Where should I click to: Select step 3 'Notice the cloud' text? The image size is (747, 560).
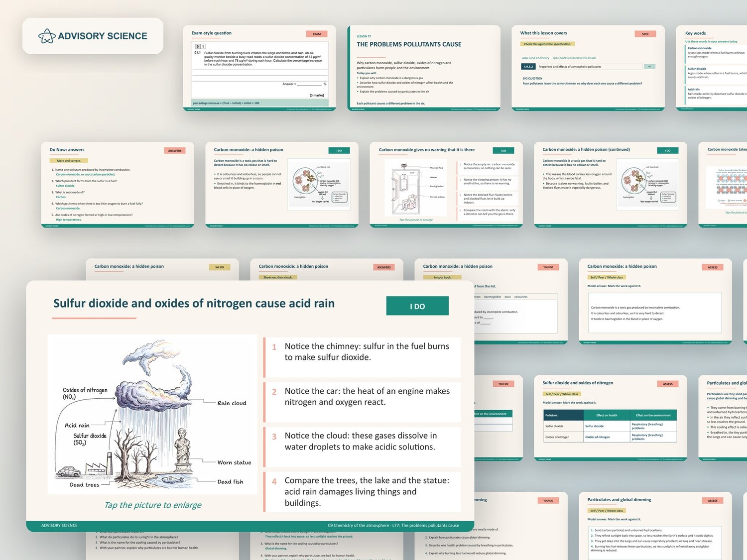(361, 441)
